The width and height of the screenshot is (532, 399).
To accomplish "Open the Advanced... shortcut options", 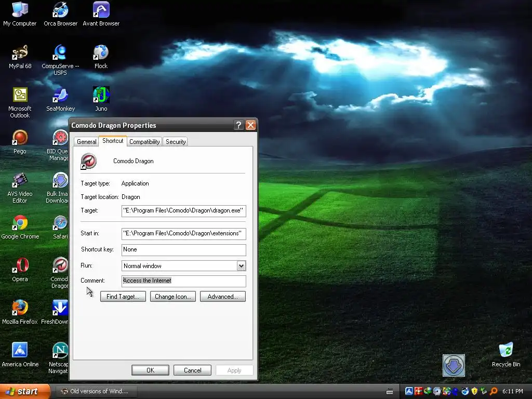I will tap(222, 297).
